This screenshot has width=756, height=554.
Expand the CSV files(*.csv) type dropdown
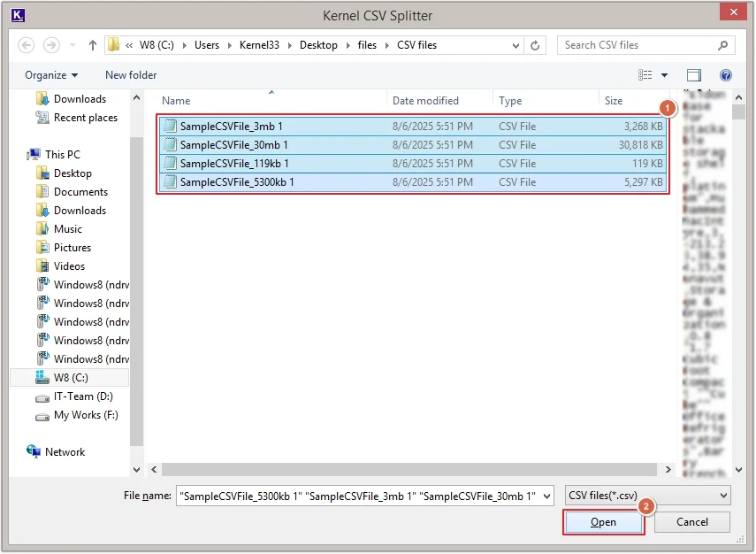tap(648, 496)
